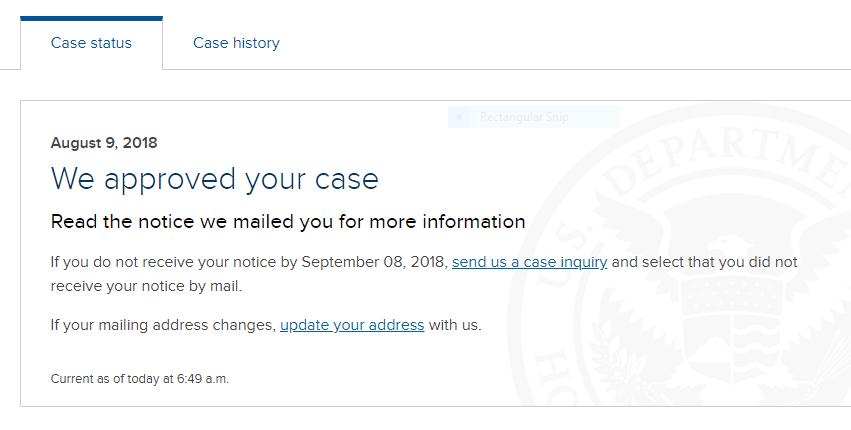Click the If your mailing address changes text

(163, 325)
